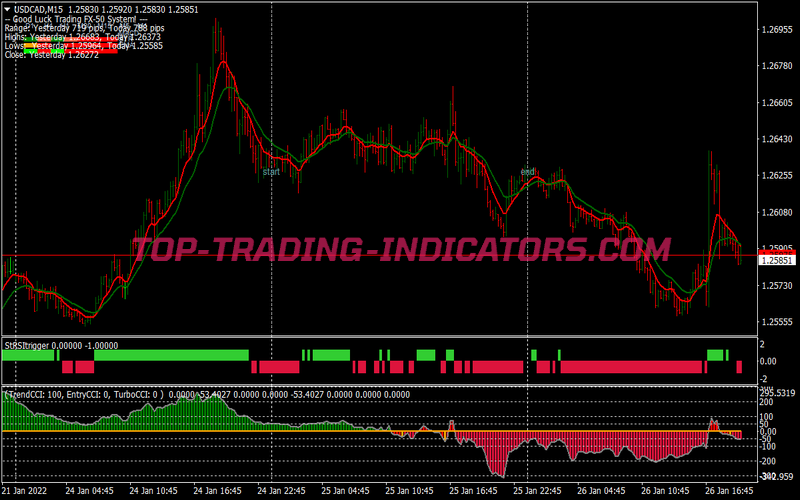Click the '24 Jan 04:45' time axis label

point(89,491)
